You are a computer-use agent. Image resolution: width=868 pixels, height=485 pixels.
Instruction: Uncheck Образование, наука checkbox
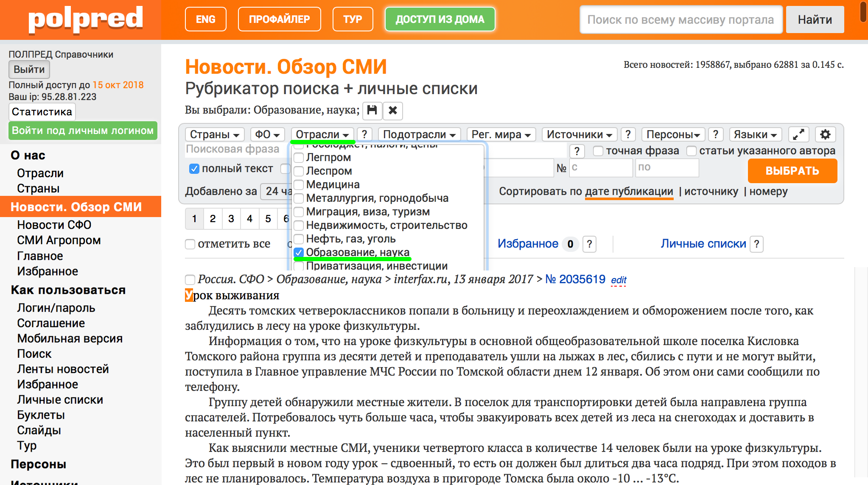(299, 252)
